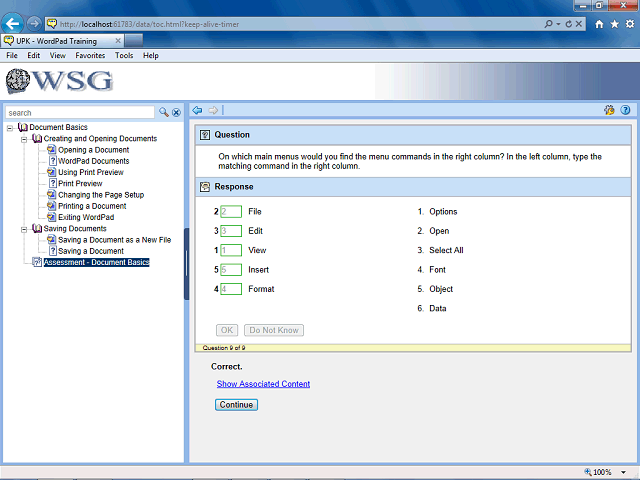The image size is (640, 480).
Task: Open the View menu
Action: pyautogui.click(x=58, y=56)
